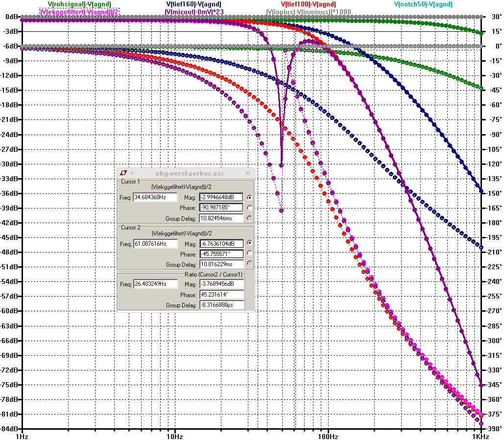Select Cursor 1 Phase radio button

coord(250,208)
